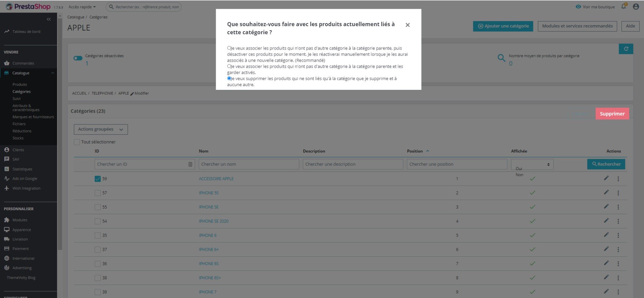The image size is (644, 298).
Task: Open the Stocks menu item
Action: coord(18,138)
